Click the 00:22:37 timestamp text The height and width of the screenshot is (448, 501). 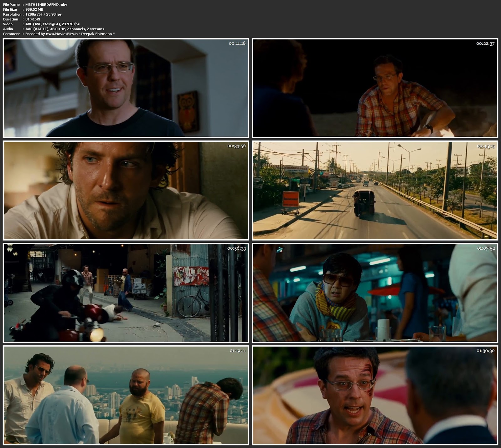click(x=485, y=43)
